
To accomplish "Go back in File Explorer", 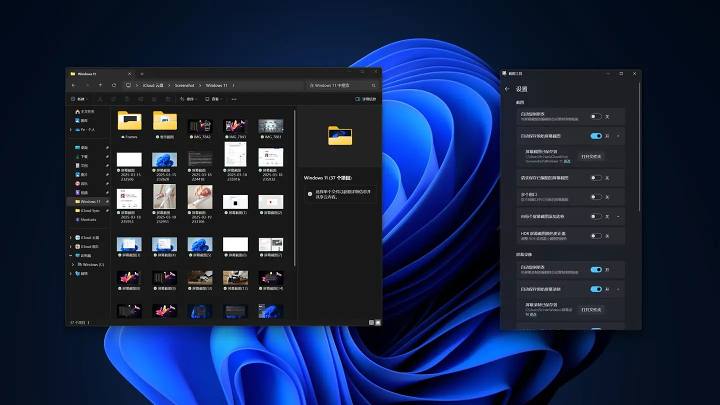I will pyautogui.click(x=74, y=85).
